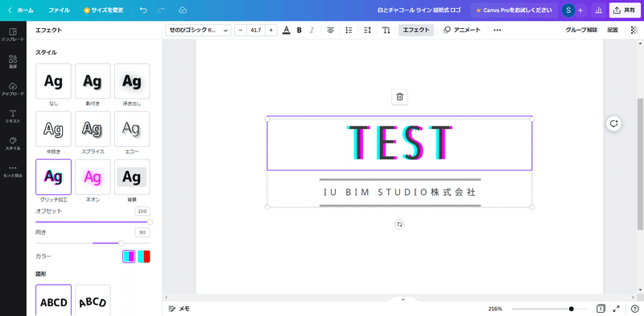
Task: Open the font family dropdown
Action: point(198,30)
